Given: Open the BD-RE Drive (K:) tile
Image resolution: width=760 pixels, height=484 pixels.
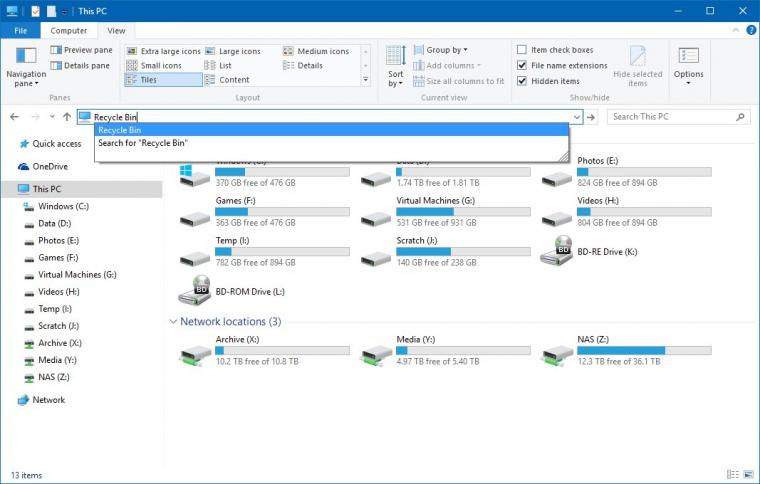Looking at the screenshot, I should click(589, 251).
